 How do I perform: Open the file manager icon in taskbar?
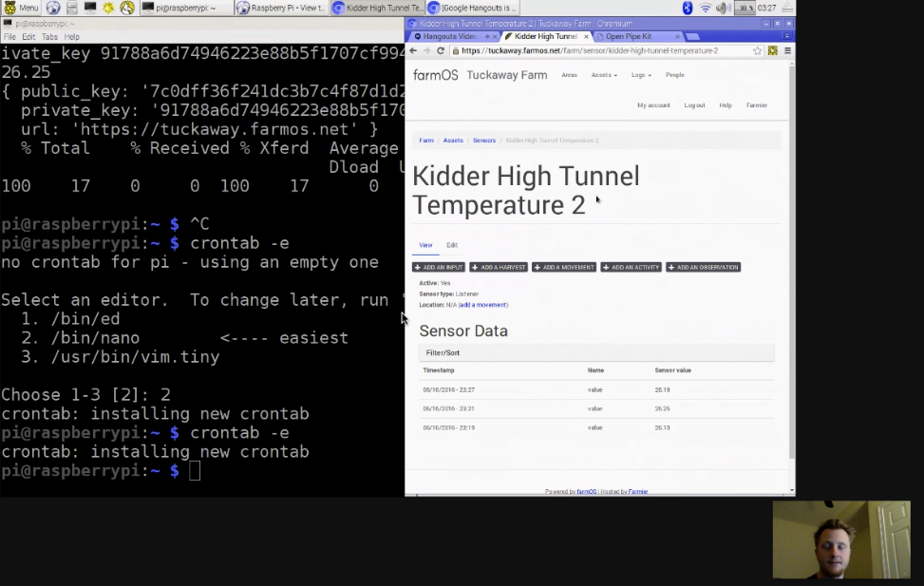(72, 8)
